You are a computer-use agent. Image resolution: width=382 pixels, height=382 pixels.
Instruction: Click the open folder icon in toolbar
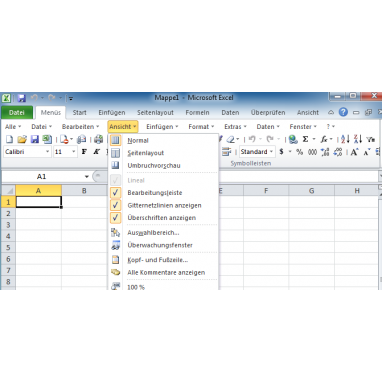22,139
